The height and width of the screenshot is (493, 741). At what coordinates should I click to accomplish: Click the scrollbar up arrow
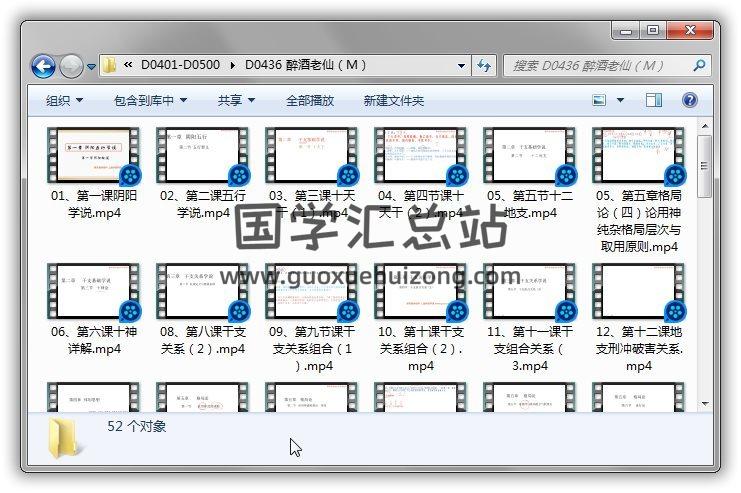tap(705, 126)
